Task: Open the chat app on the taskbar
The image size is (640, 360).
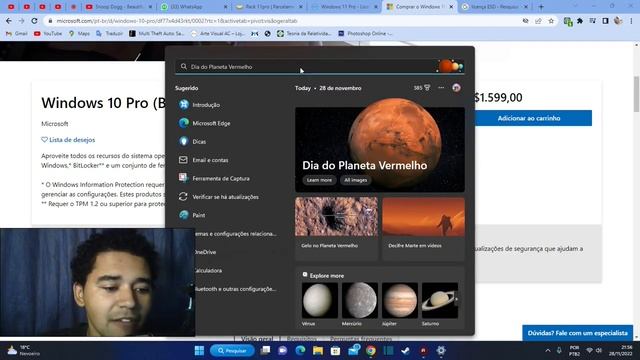Action: point(282,350)
